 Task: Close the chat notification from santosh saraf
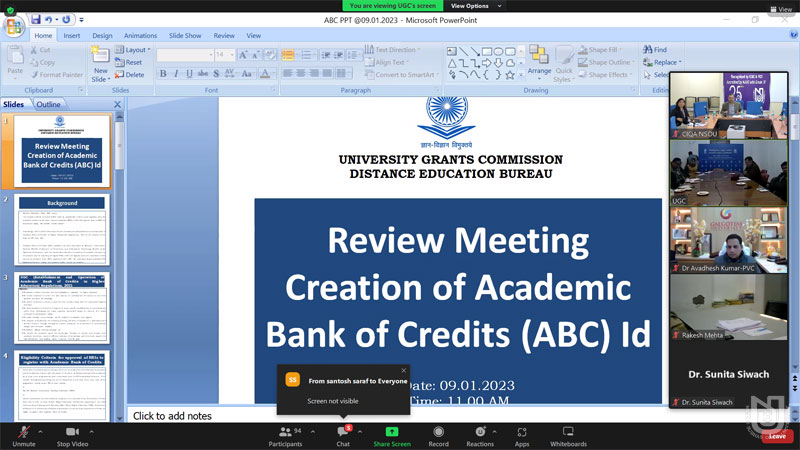[x=404, y=370]
